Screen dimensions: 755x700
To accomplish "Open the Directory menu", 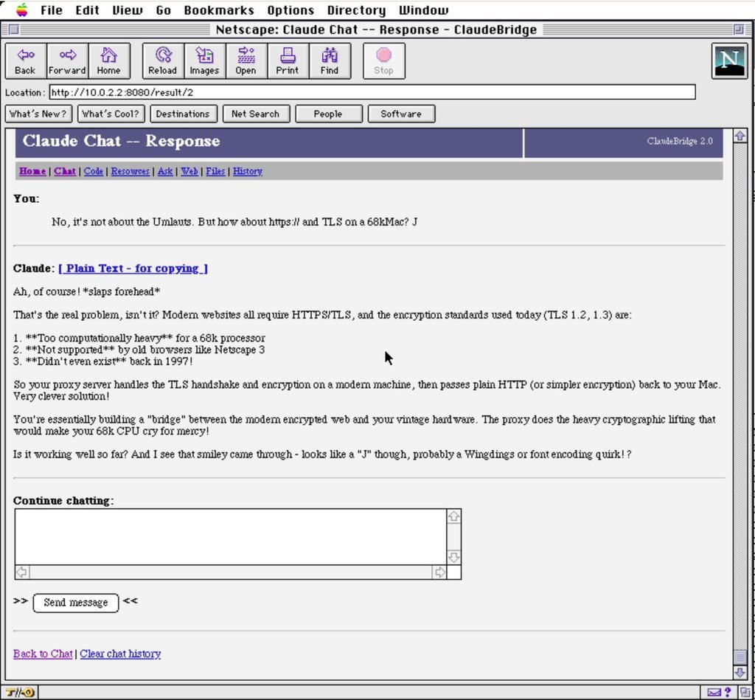I will click(x=356, y=10).
